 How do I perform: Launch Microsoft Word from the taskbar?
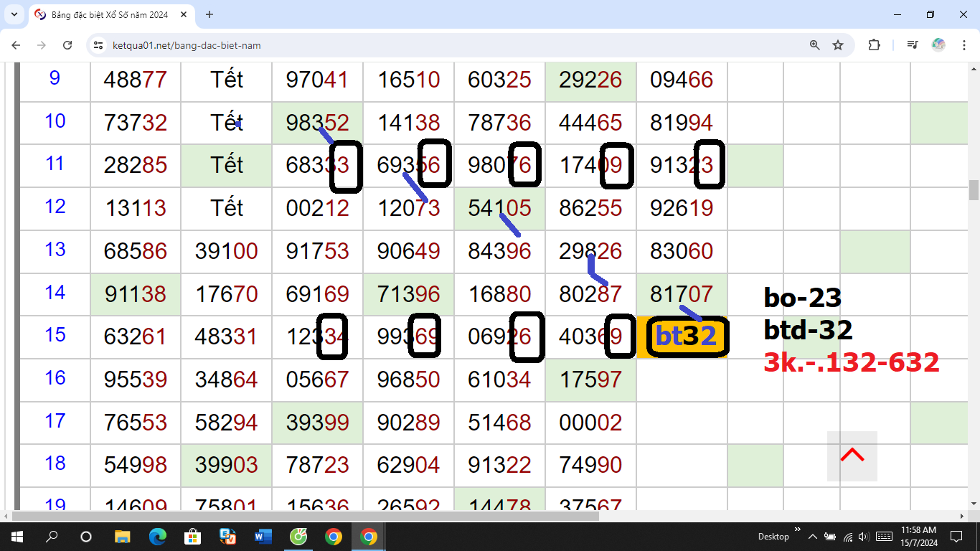tap(263, 537)
